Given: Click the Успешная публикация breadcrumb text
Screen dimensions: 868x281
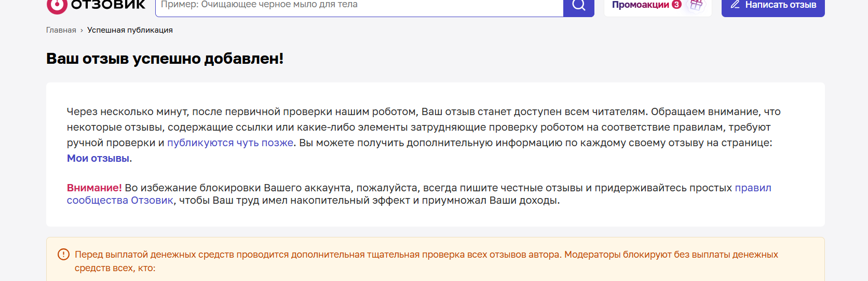Looking at the screenshot, I should [130, 30].
